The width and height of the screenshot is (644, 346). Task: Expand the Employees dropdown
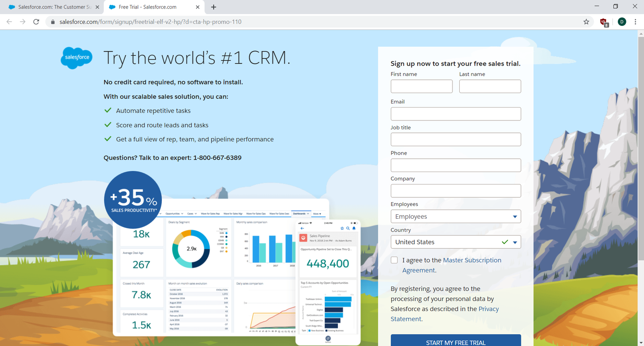point(456,216)
